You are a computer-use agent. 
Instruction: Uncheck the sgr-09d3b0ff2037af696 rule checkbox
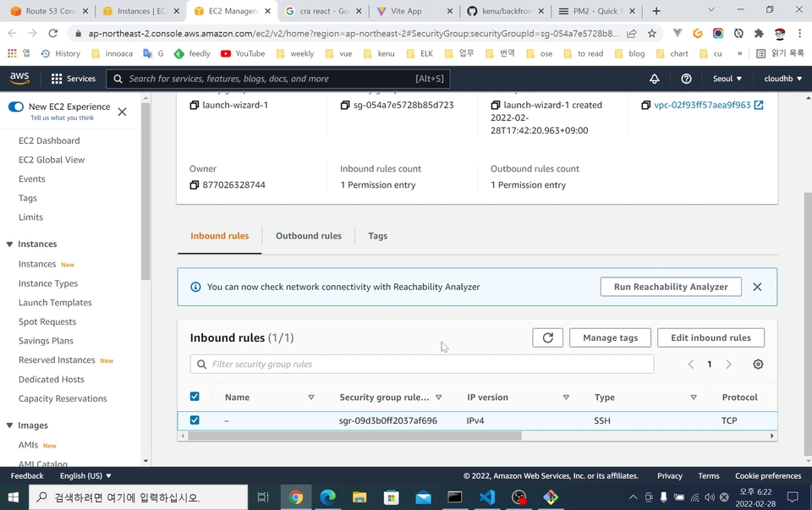[195, 420]
